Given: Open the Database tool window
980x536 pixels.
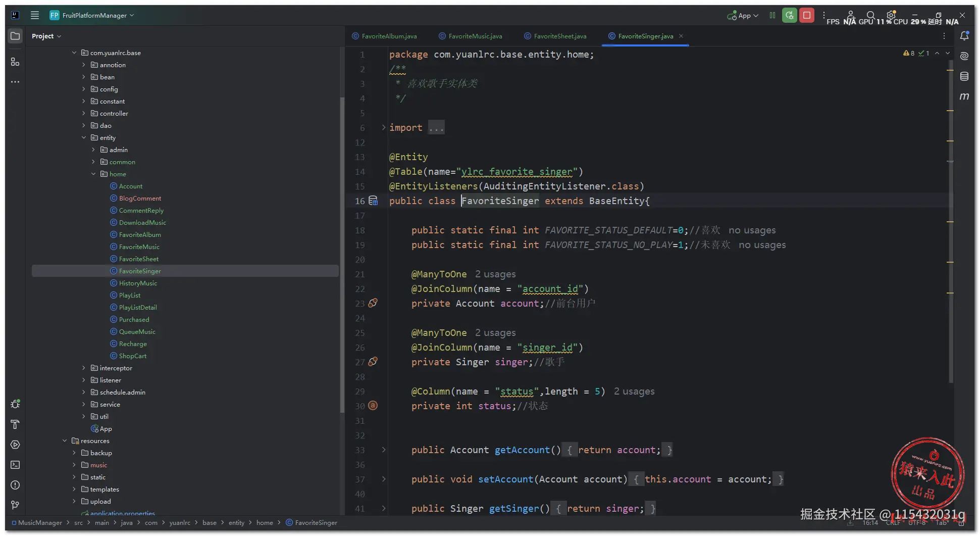Looking at the screenshot, I should pos(964,76).
